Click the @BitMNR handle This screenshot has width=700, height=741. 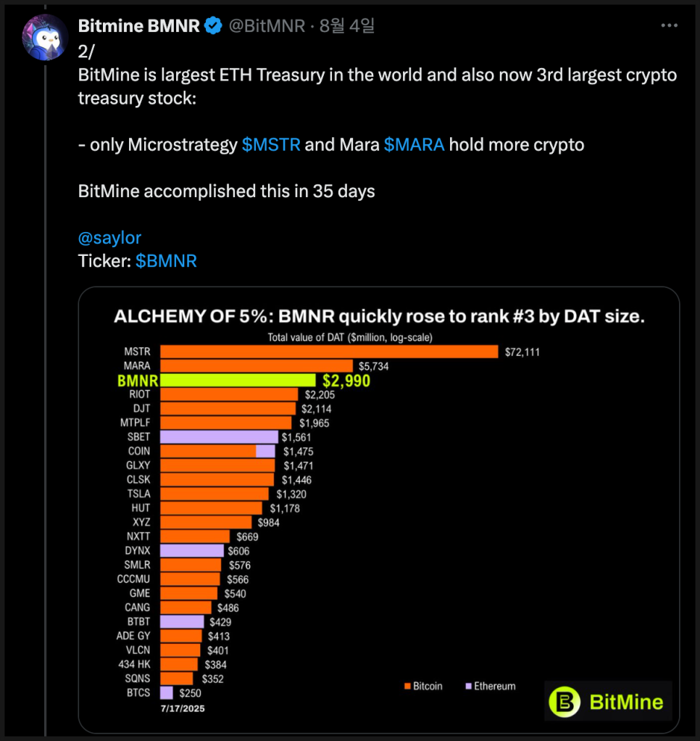pyautogui.click(x=267, y=26)
